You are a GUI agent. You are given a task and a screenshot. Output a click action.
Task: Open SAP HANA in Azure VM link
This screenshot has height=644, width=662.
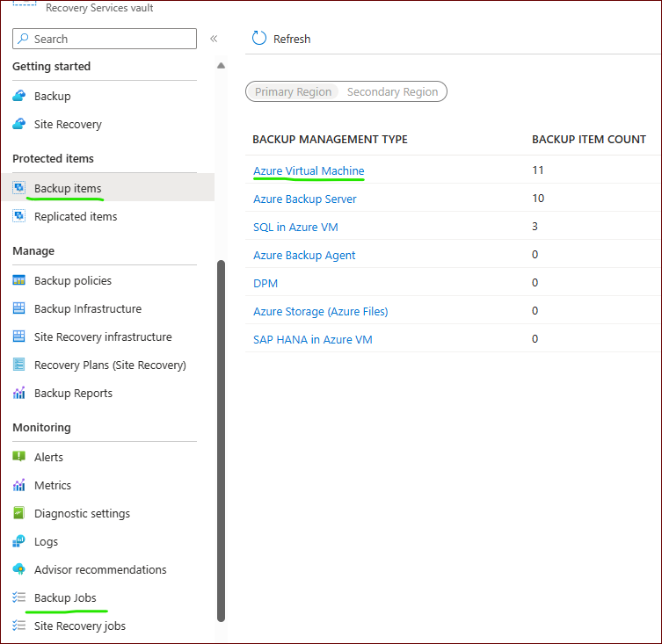313,340
